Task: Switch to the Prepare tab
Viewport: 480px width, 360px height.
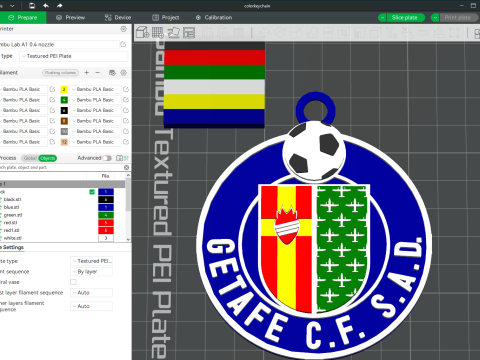Action: 23,17
